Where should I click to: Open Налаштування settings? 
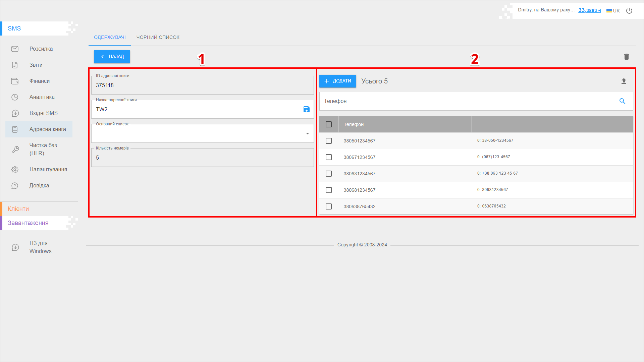coord(48,170)
